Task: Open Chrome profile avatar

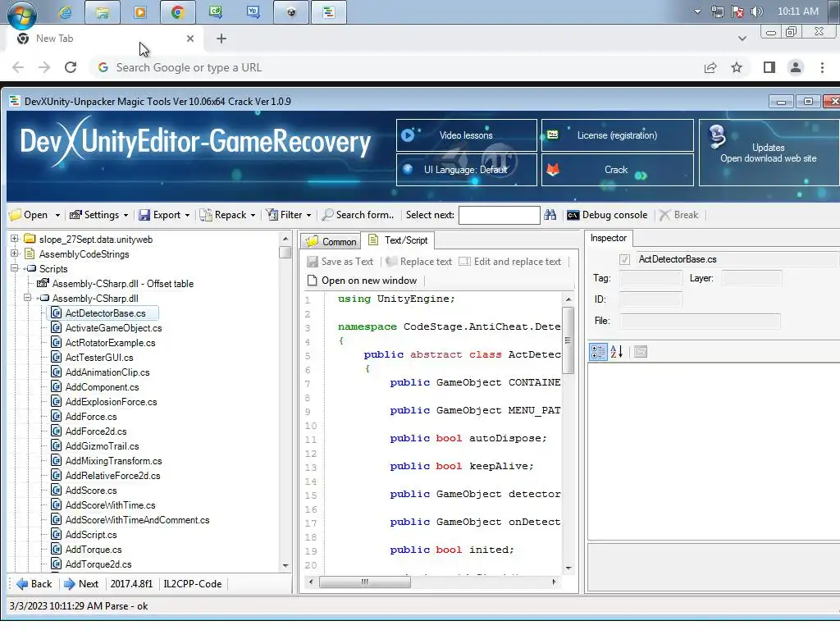Action: coord(796,67)
